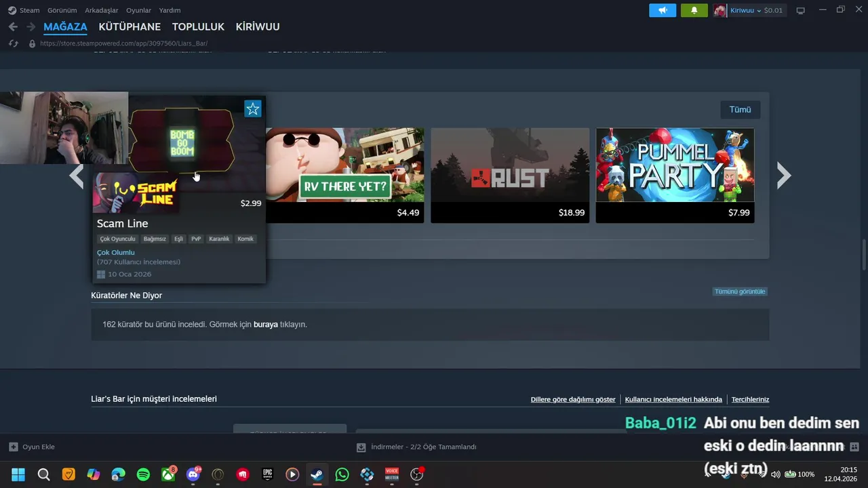Open the KİRİWUU profile tab
Image resolution: width=868 pixels, height=488 pixels.
click(258, 27)
